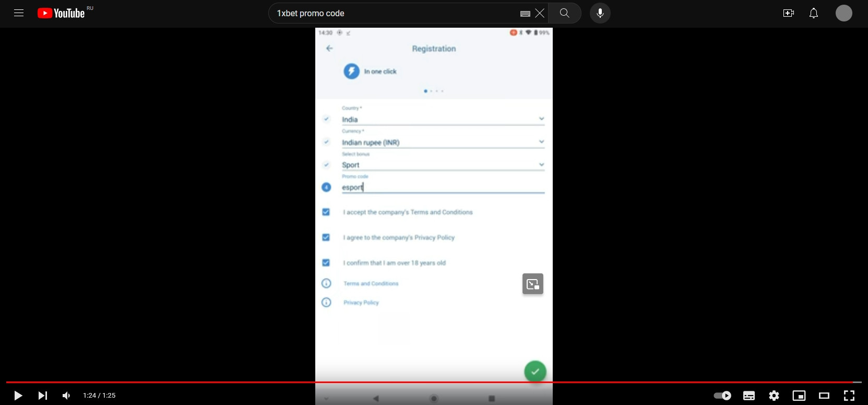Toggle the over 18 years confirmation checkbox
This screenshot has width=868, height=405.
[326, 263]
